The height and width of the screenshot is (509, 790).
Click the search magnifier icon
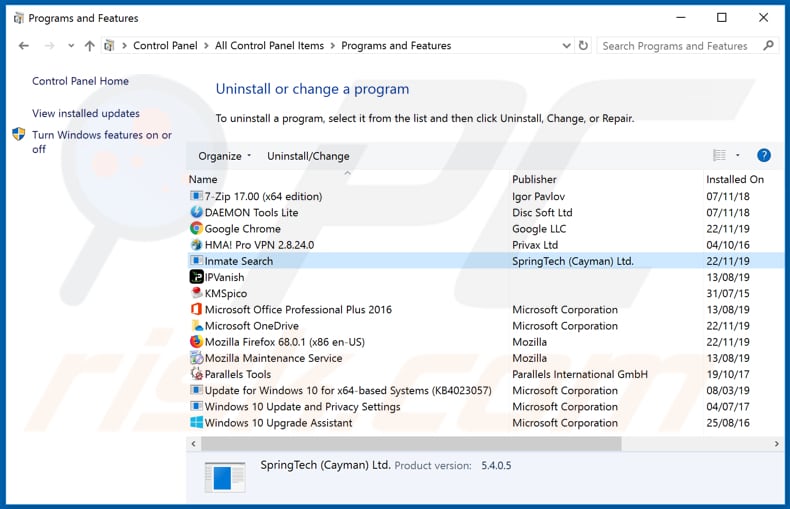coord(768,46)
